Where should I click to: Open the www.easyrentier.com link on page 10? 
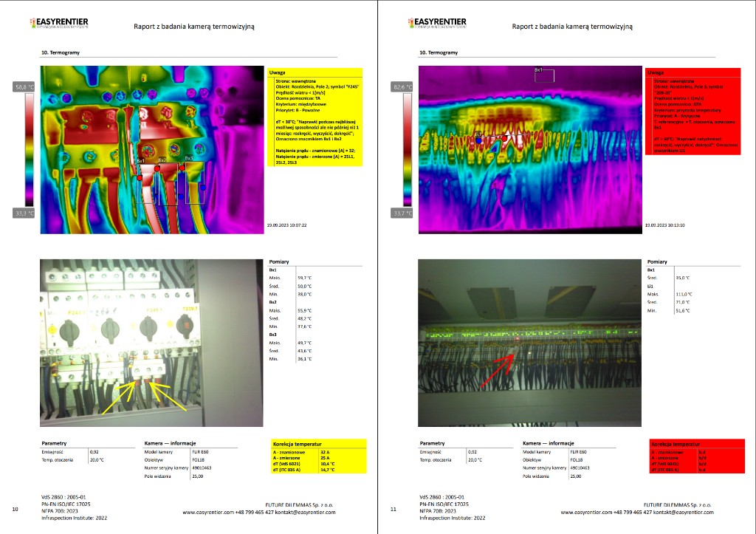pos(208,513)
